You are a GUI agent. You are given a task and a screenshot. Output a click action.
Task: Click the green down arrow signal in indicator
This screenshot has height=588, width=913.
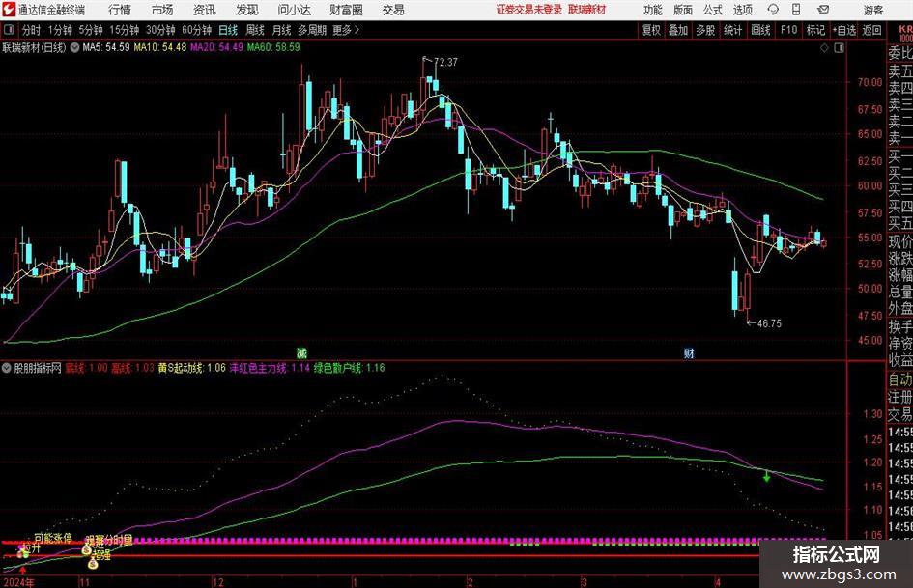(x=767, y=476)
